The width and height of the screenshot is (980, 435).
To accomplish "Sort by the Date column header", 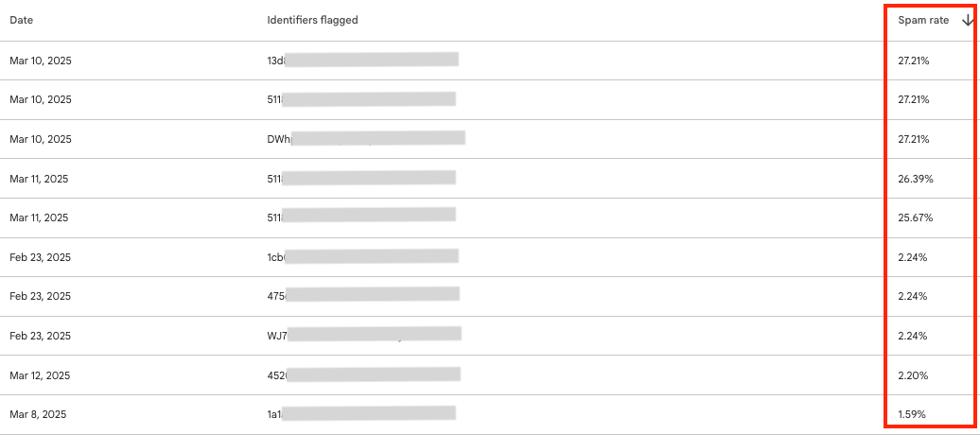I will tap(21, 20).
